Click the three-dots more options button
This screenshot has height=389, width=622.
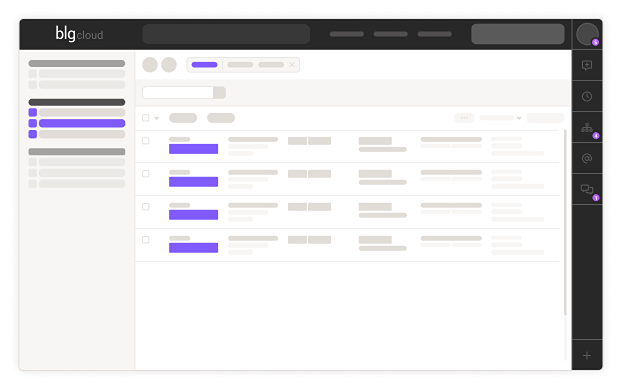464,118
